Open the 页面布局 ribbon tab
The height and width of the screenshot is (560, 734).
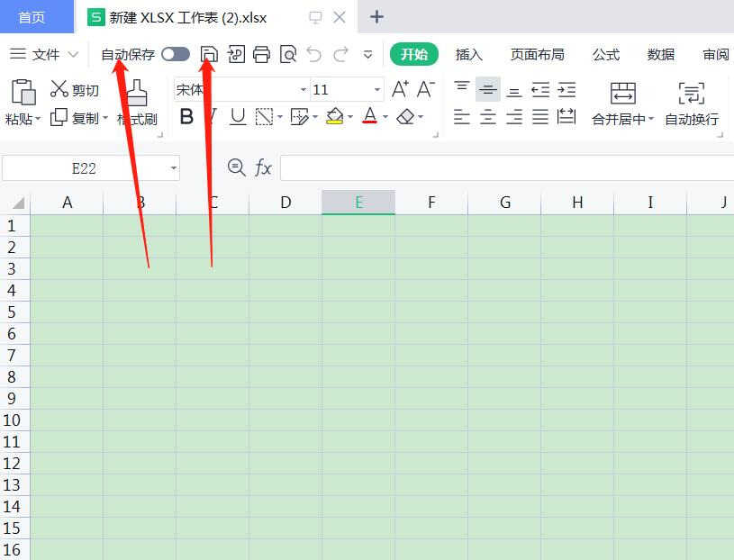point(538,54)
